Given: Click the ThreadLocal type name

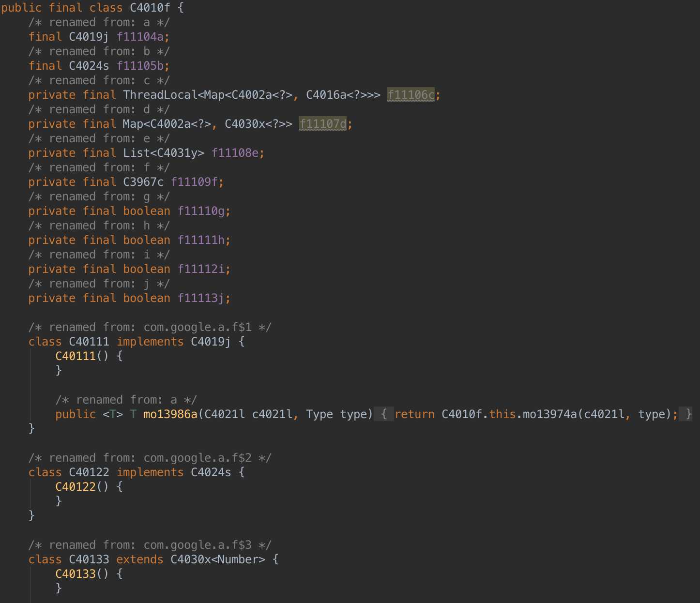Looking at the screenshot, I should (160, 95).
